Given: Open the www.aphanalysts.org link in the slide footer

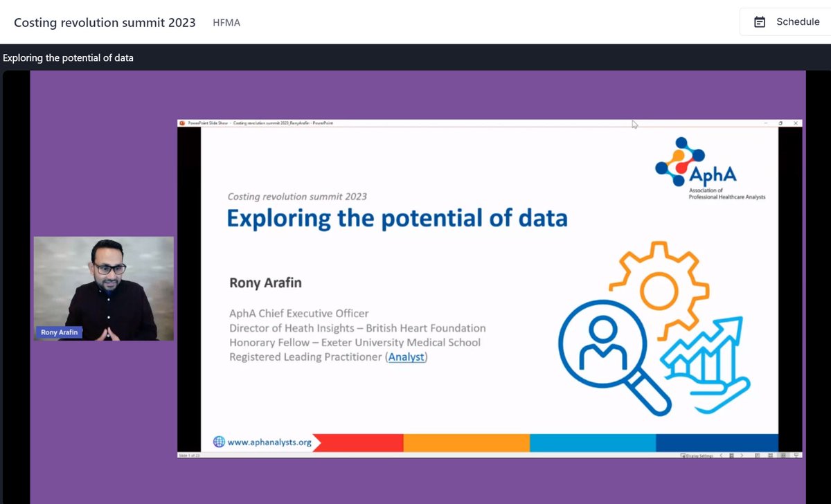Looking at the screenshot, I should (269, 442).
